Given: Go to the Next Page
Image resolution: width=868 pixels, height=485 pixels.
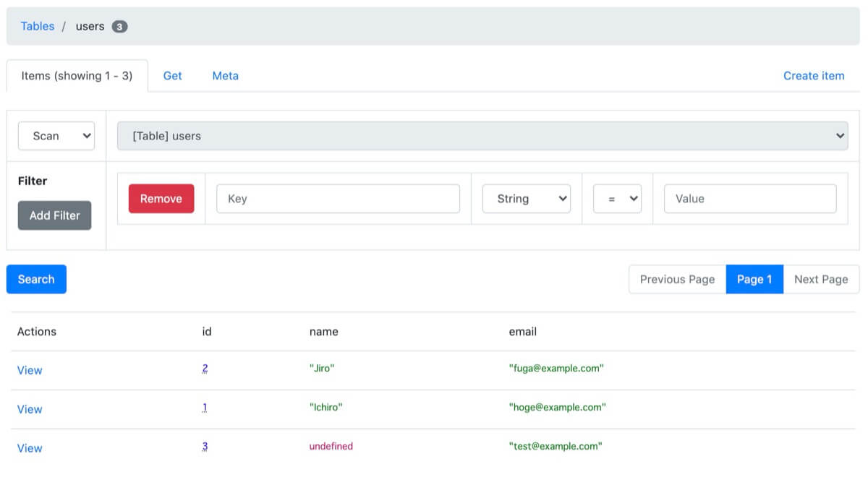Looking at the screenshot, I should 821,279.
